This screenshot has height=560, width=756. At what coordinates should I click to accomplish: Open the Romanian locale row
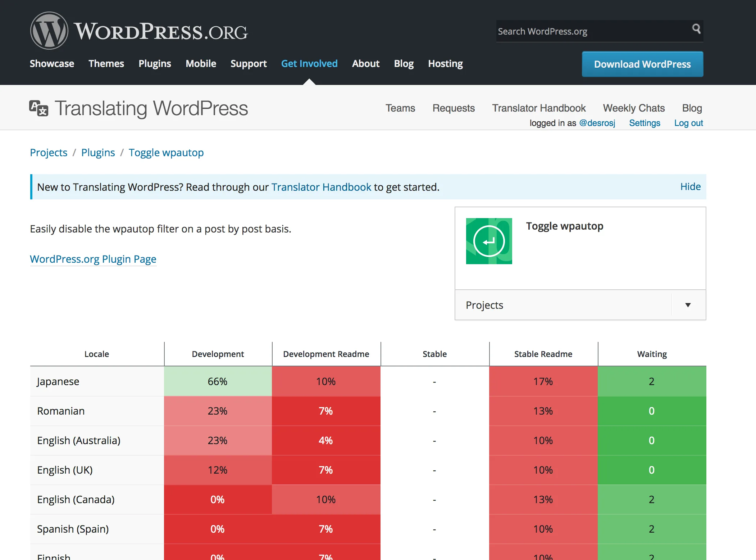pyautogui.click(x=61, y=411)
